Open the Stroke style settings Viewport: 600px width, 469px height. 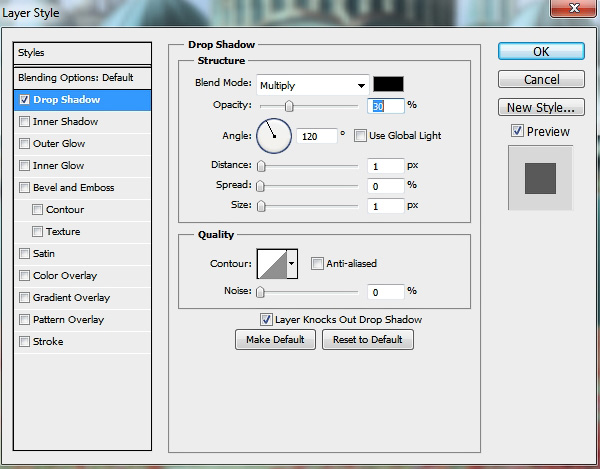coord(48,342)
